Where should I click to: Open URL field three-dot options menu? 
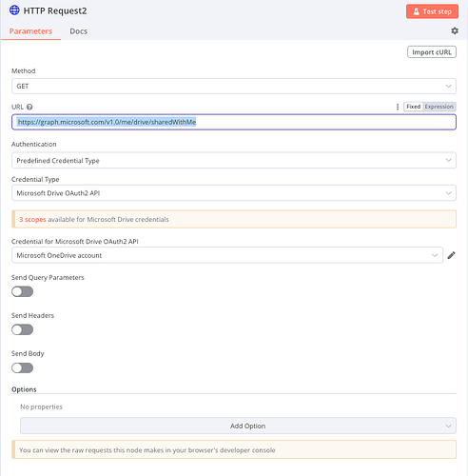coord(398,107)
